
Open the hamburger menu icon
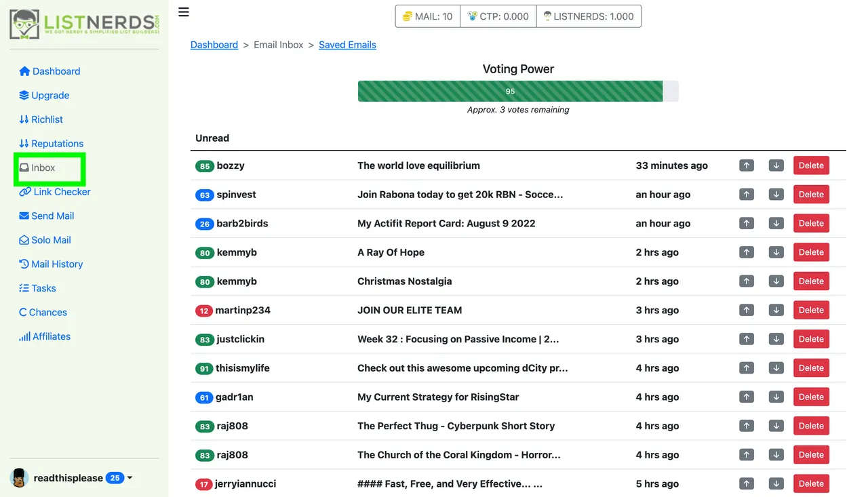click(x=184, y=12)
